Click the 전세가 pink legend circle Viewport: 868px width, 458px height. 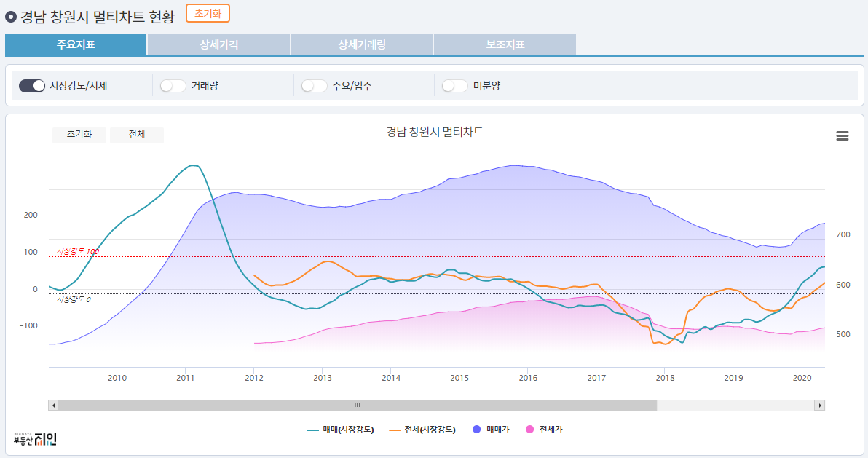tap(530, 430)
